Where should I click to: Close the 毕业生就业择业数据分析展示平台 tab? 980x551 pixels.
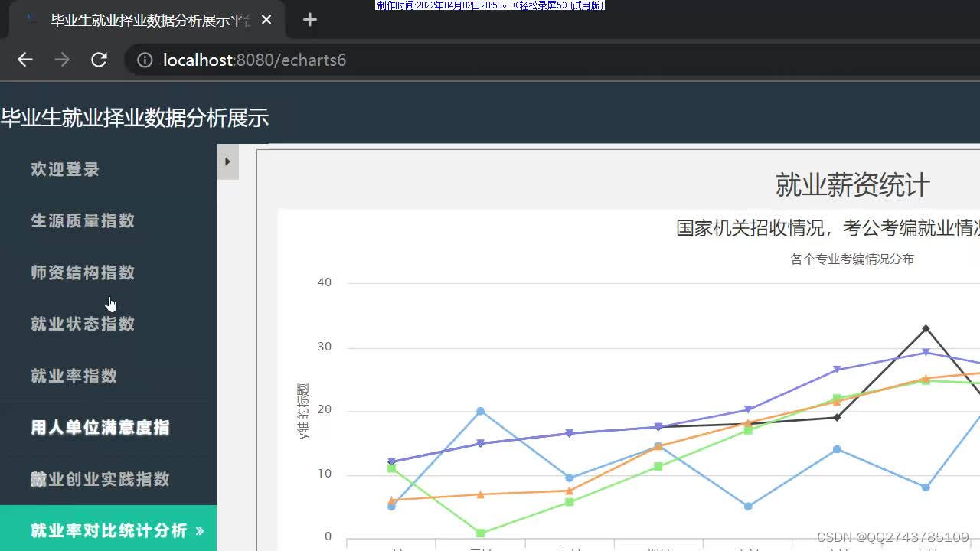point(266,20)
